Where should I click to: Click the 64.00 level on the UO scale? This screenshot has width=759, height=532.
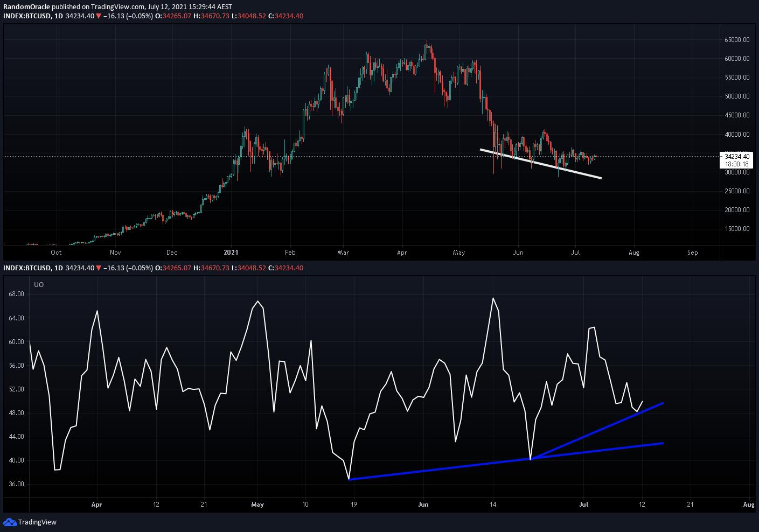(x=16, y=318)
